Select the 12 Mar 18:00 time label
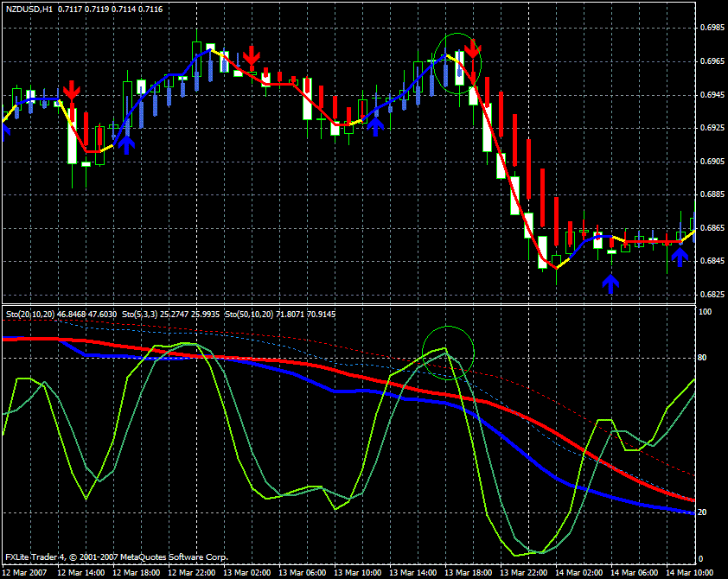Screen dimensions: 728x579 pos(136,572)
